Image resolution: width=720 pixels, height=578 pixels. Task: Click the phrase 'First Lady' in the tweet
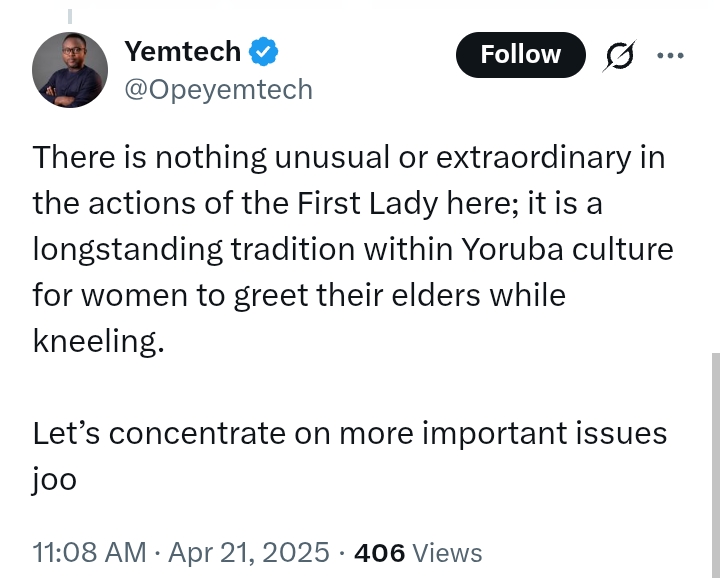367,203
